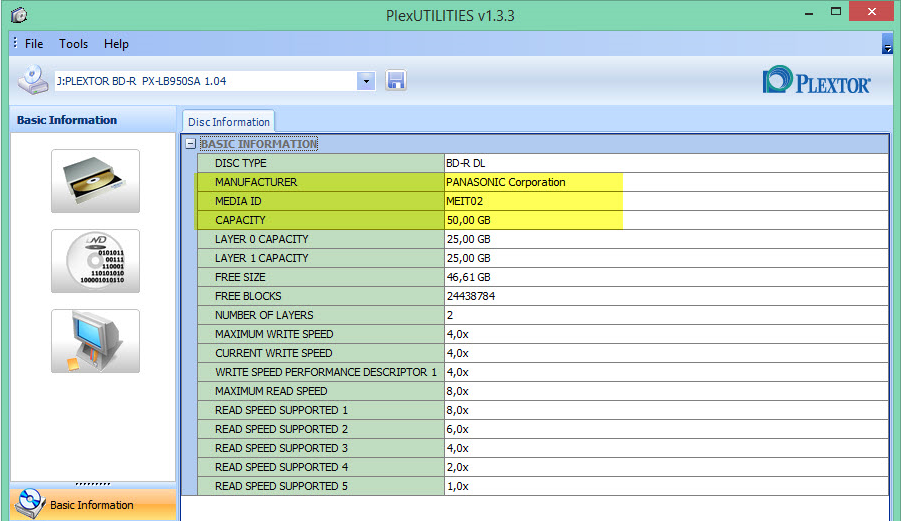
Task: Select the LAYER 1 CAPACITY row
Action: pyautogui.click(x=543, y=258)
